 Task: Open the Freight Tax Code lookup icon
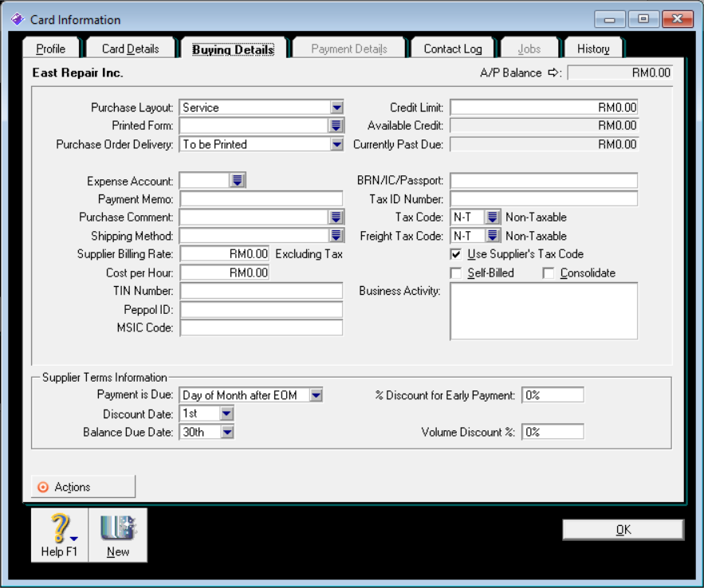(493, 236)
